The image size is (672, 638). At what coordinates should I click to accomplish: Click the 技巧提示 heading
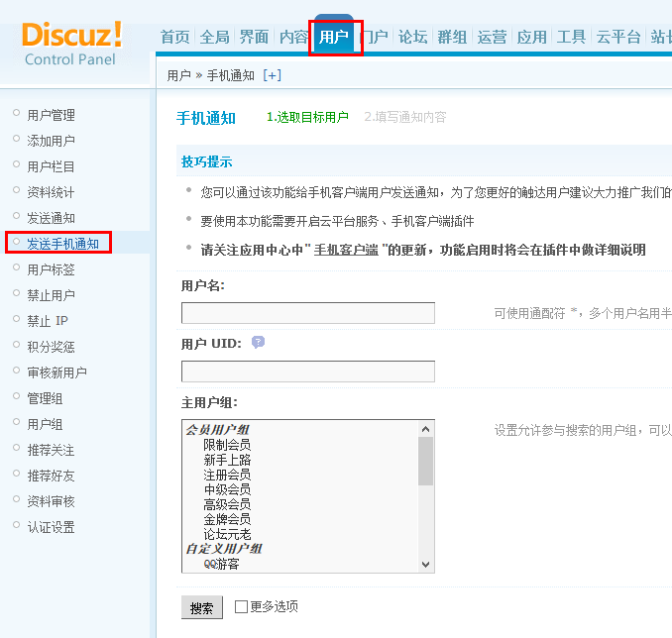pos(206,161)
